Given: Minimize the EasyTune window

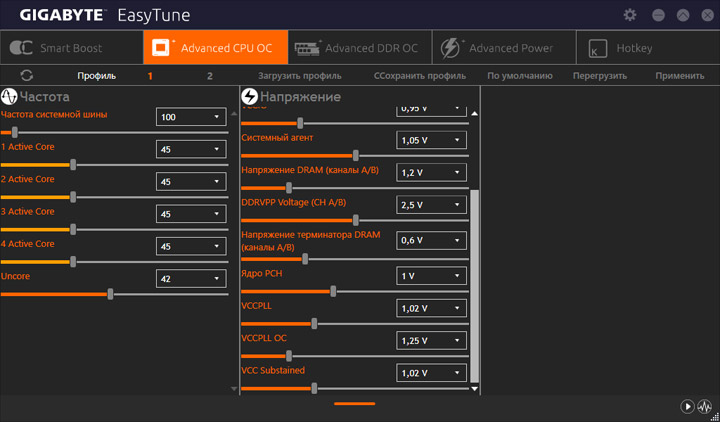Looking at the screenshot, I should point(658,15).
